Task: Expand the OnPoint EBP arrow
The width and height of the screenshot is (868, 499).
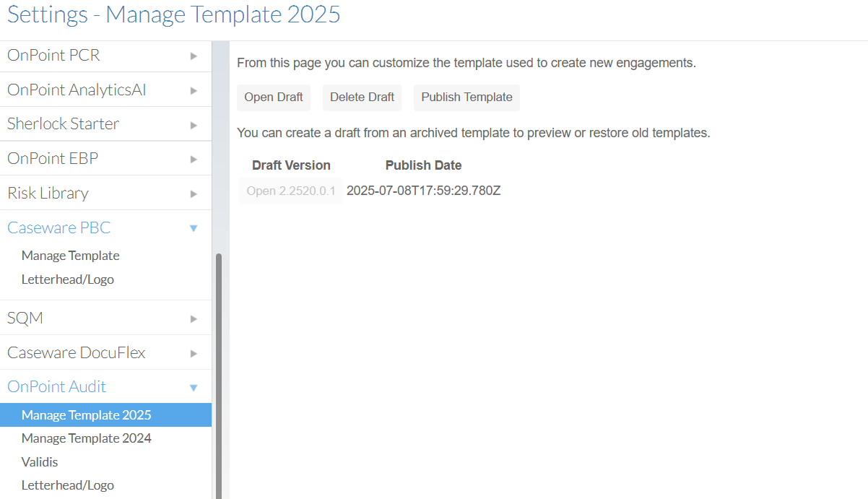Action: tap(194, 160)
